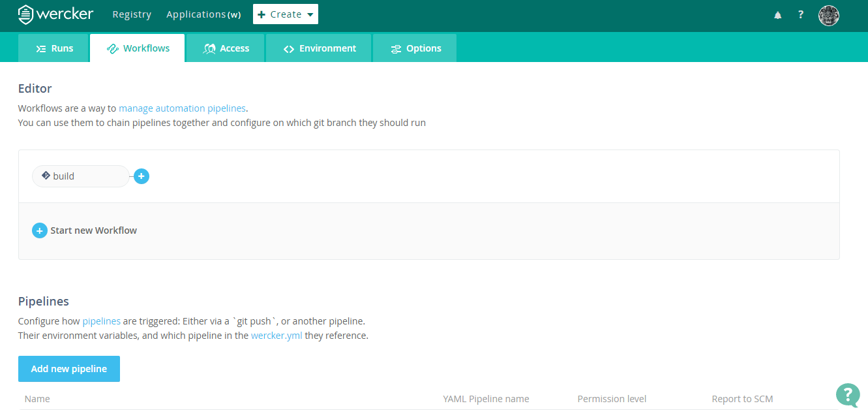Open Applications menu
The height and width of the screenshot is (410, 868).
click(203, 14)
